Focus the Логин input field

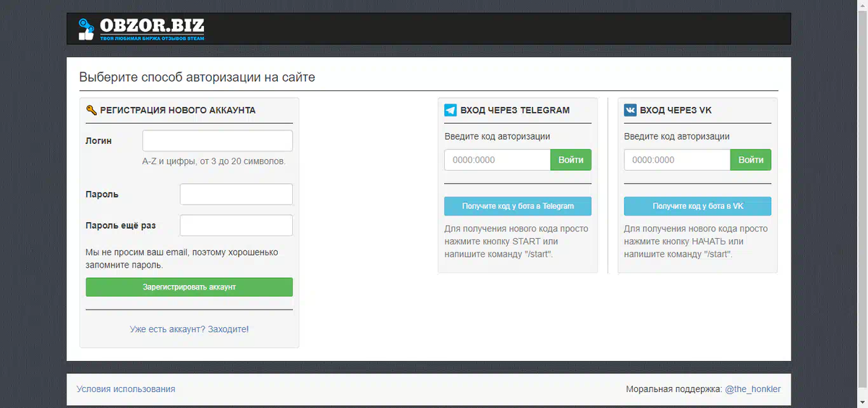point(218,140)
